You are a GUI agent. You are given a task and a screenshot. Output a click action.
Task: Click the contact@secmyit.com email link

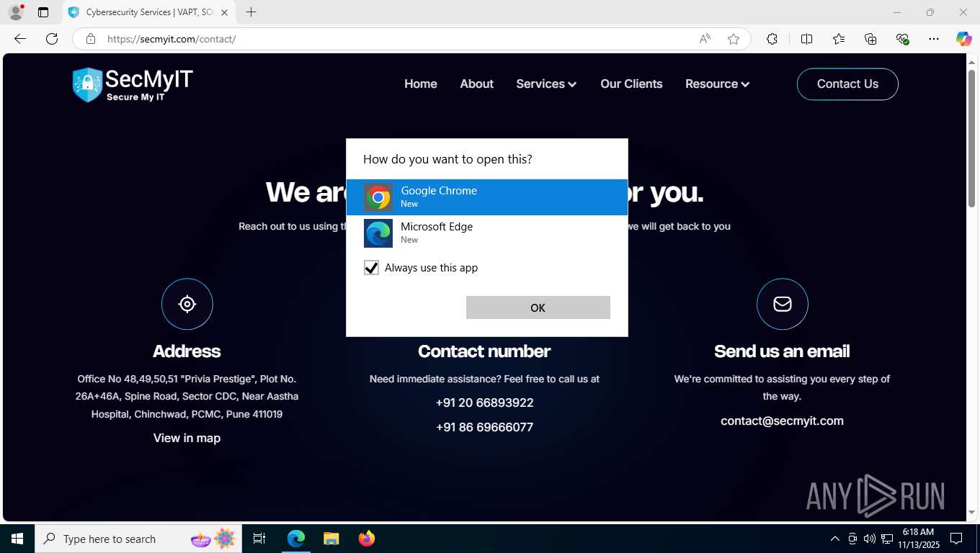coord(782,421)
